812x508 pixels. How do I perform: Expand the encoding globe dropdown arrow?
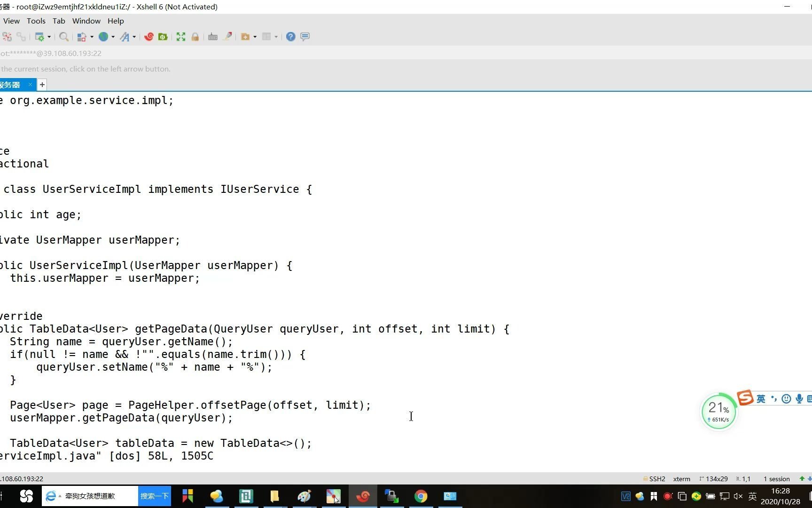click(113, 37)
